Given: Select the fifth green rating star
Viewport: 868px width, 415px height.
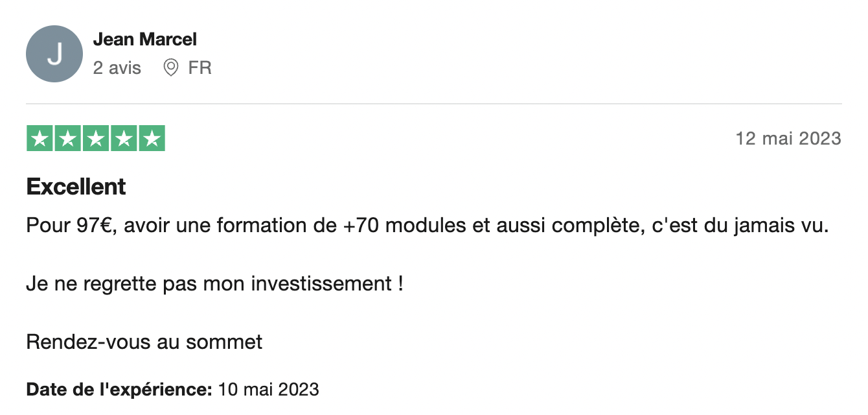Looking at the screenshot, I should click(152, 139).
